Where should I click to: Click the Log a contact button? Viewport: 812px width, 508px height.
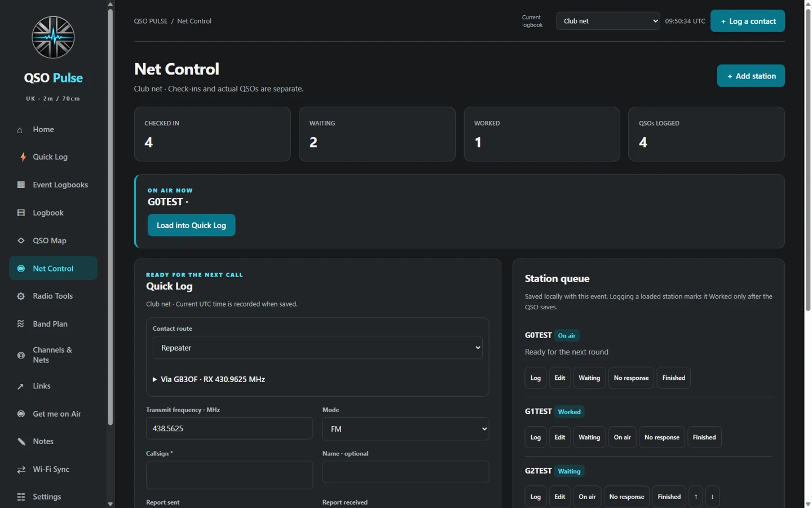coord(748,21)
